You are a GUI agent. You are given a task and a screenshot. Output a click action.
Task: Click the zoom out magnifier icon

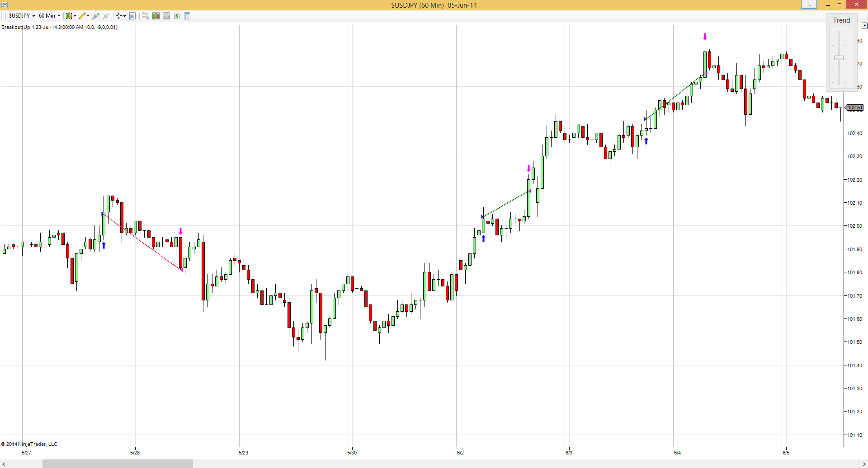click(x=106, y=16)
